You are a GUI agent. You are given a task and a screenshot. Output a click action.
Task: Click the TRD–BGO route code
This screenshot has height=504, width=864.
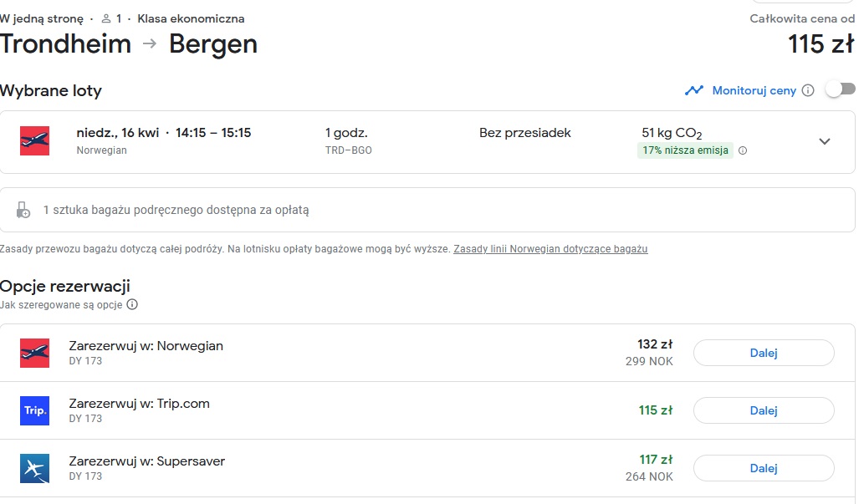pyautogui.click(x=348, y=150)
